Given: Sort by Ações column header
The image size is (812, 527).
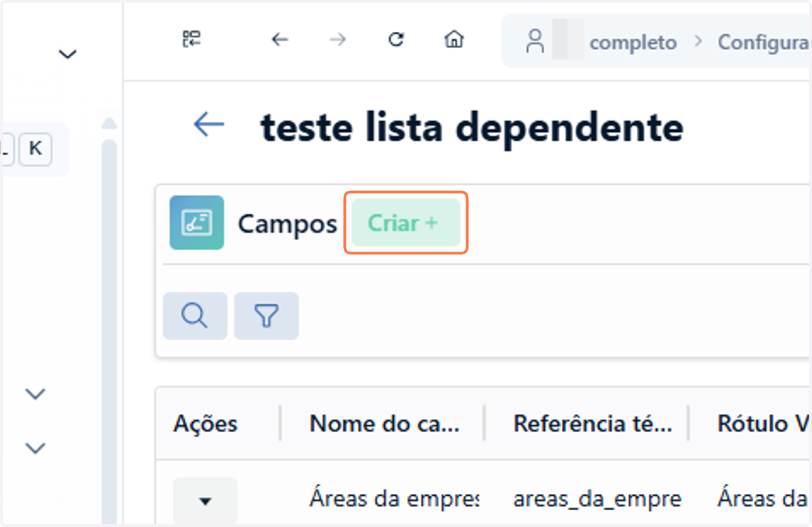Looking at the screenshot, I should (x=206, y=423).
